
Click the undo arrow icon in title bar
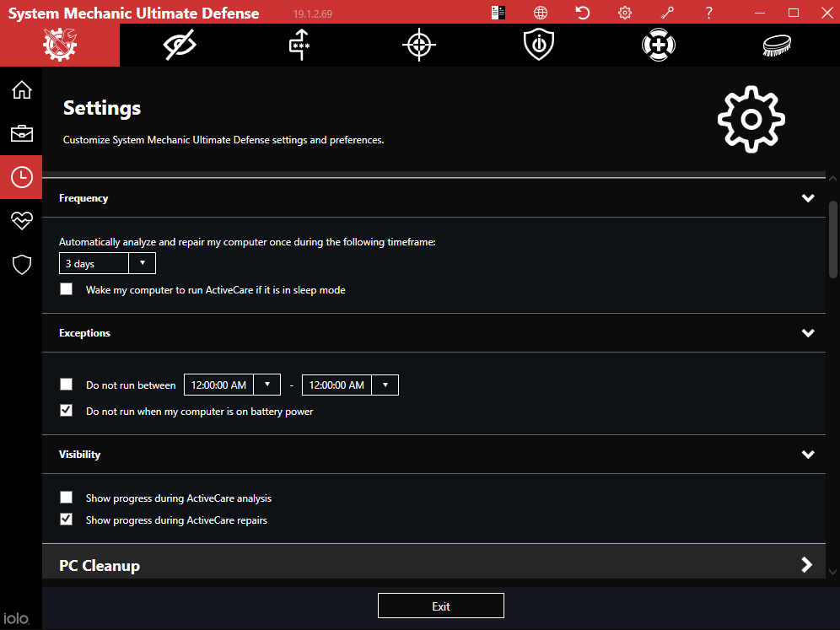[x=583, y=13]
